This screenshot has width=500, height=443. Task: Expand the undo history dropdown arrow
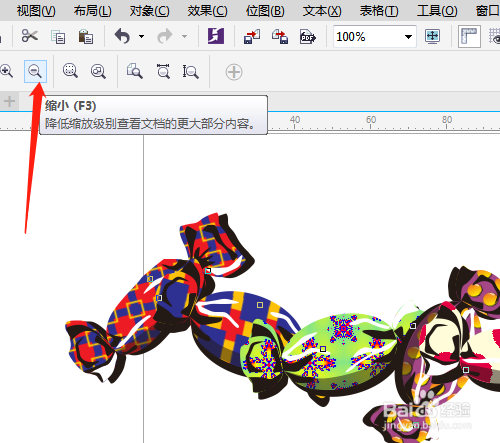click(x=141, y=36)
